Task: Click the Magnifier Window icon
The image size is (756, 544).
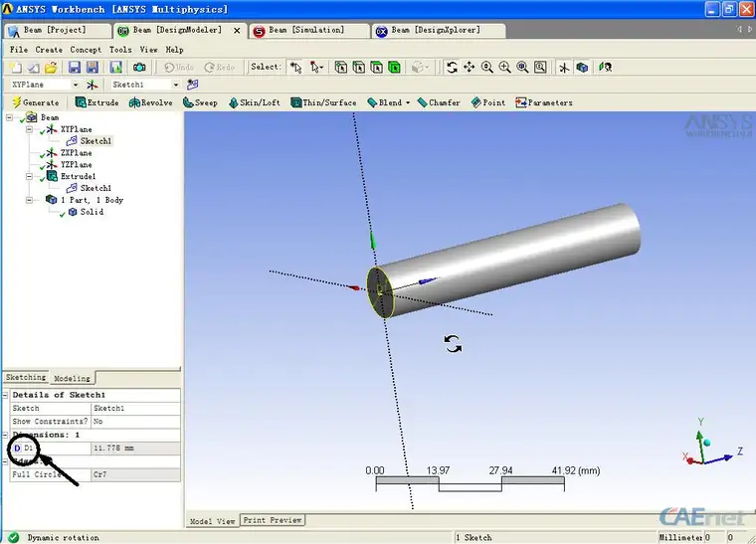Action: 540,67
